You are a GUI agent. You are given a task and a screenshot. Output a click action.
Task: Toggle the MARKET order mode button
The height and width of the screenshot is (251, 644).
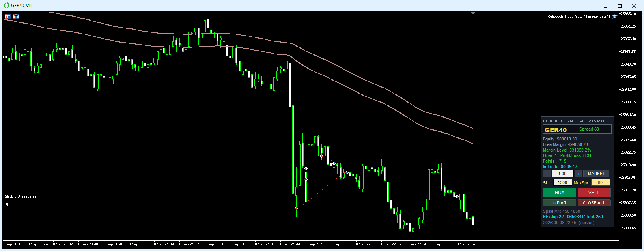596,174
